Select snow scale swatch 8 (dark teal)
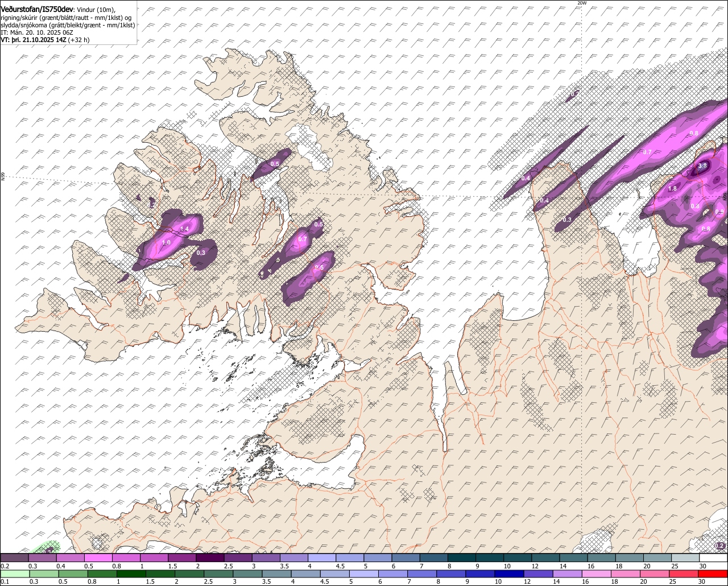The image size is (728, 586). [461, 558]
